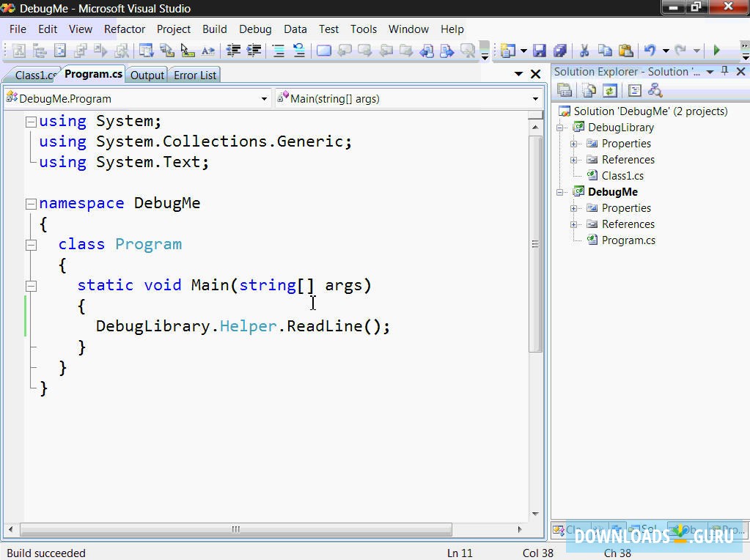Viewport: 750px width, 560px height.
Task: Select Class1.cs in Solution Explorer
Action: [622, 176]
